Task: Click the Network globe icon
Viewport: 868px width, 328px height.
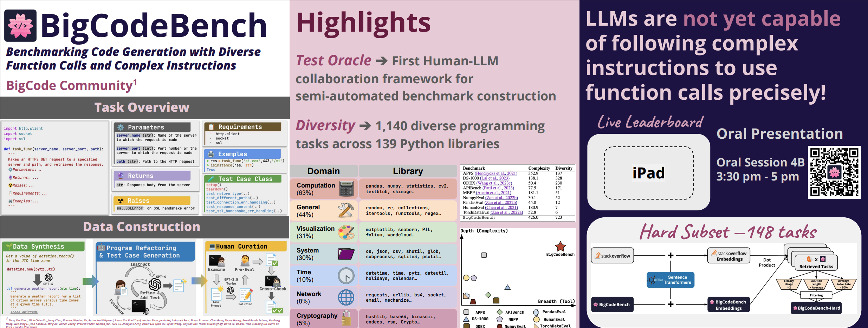Action: coord(346,297)
